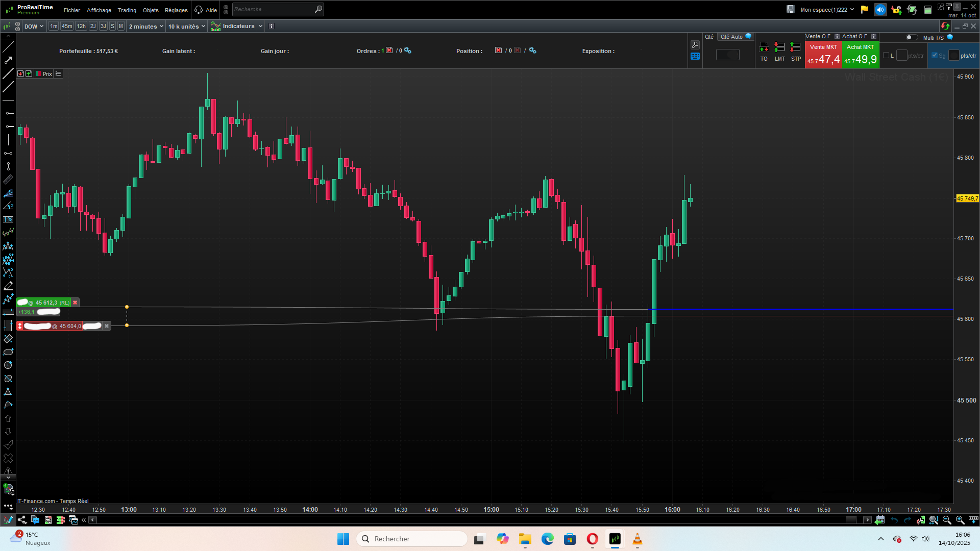Open the Affichage menu

click(99, 10)
